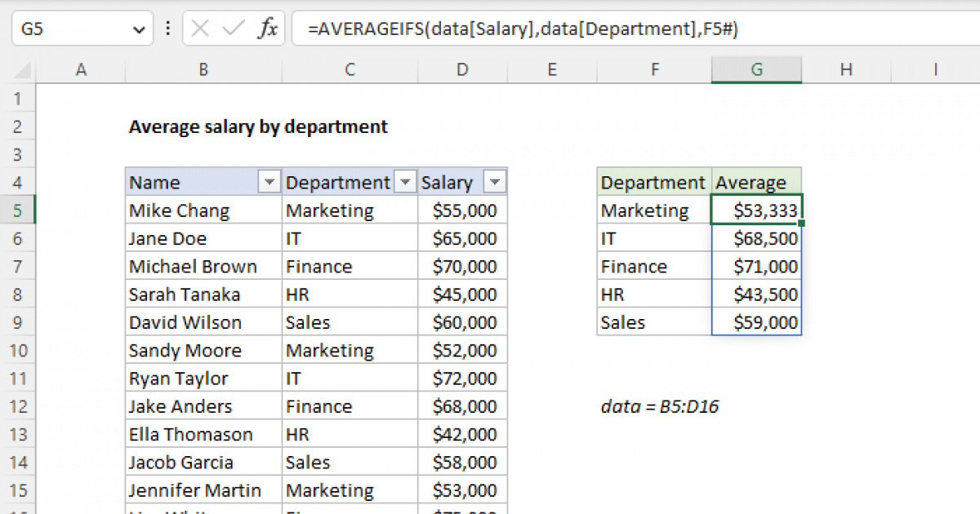Click the Sales department cell showing $59,000
The image size is (980, 514).
click(x=756, y=321)
